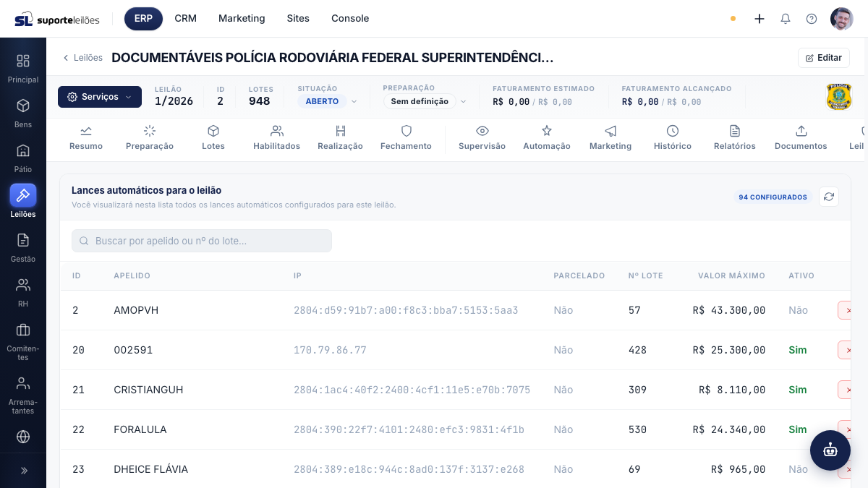Click lot number 428
This screenshot has width=868, height=488.
638,350
